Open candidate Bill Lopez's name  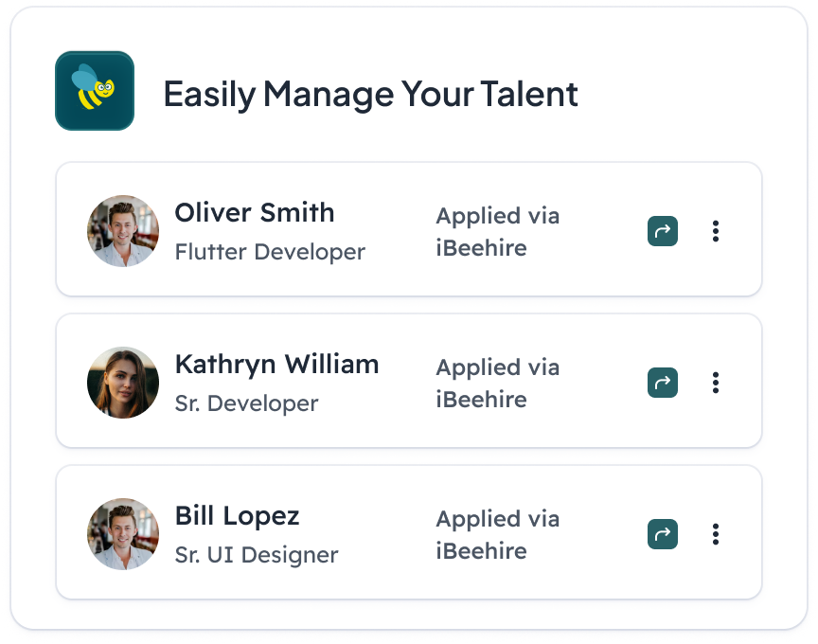237,516
